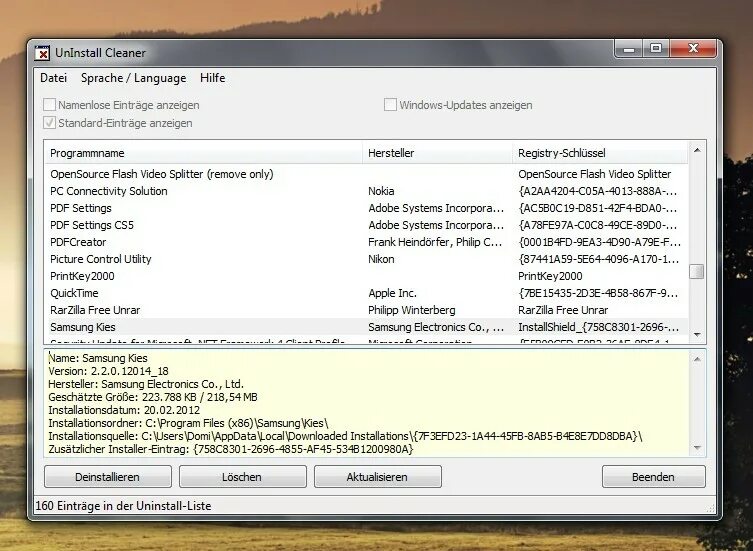Click registry key {A2AA4204-C05A-4013-888A-…
This screenshot has height=551, width=753.
point(597,191)
